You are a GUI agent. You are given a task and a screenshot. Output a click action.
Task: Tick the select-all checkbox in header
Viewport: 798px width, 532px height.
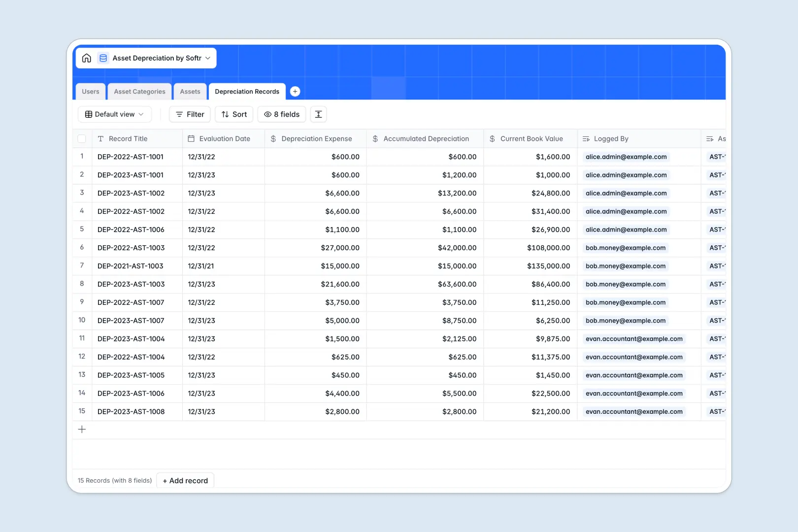82,139
